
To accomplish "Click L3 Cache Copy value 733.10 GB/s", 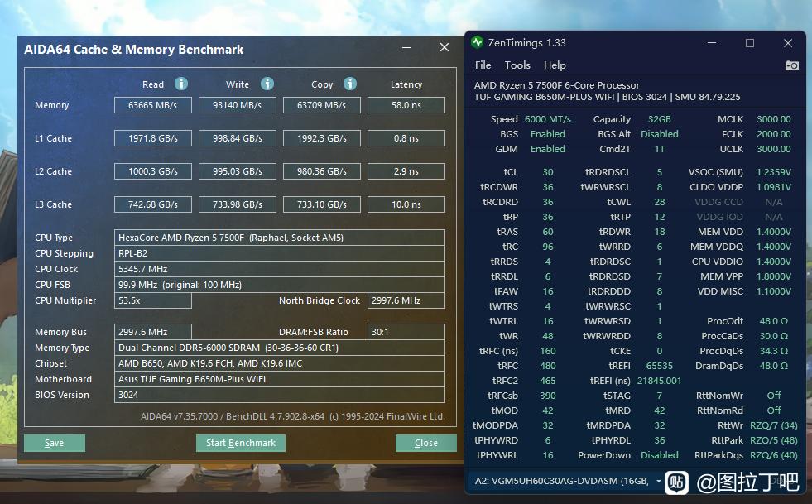I will (x=322, y=204).
